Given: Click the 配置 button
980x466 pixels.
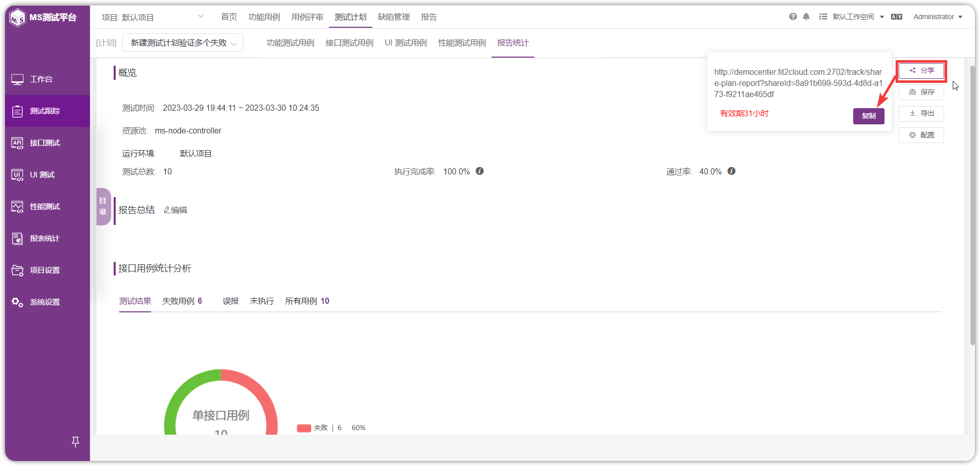Looking at the screenshot, I should 921,135.
